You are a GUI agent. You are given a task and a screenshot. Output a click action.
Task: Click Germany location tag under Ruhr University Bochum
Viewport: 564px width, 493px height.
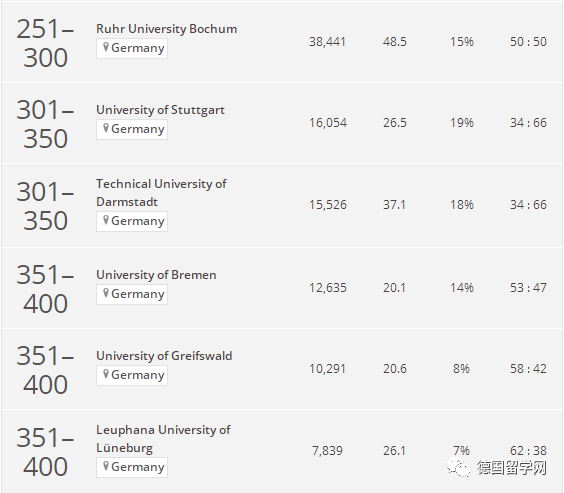(132, 48)
